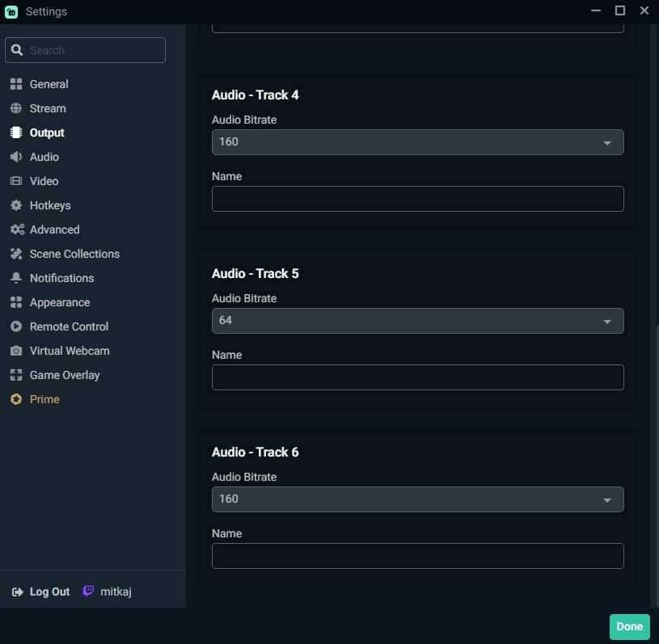Open Game Overlay settings
Viewport: 659px width, 644px height.
[65, 375]
